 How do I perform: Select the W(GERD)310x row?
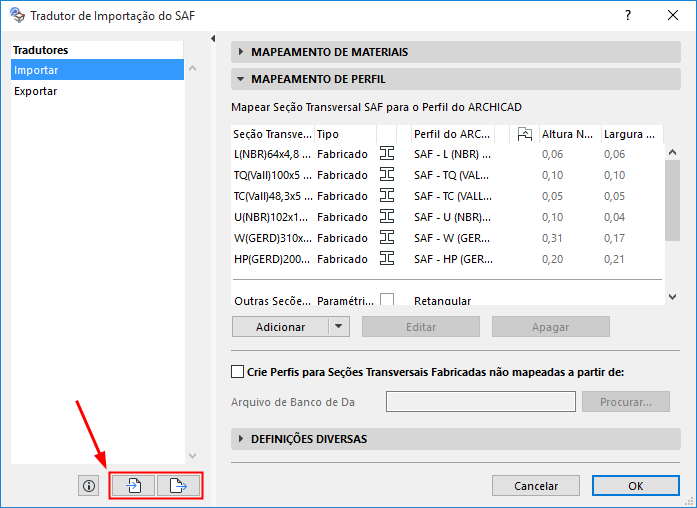pyautogui.click(x=448, y=237)
